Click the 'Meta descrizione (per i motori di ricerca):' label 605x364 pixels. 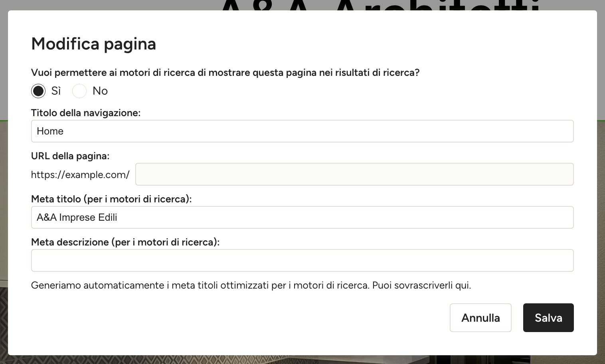(x=125, y=242)
